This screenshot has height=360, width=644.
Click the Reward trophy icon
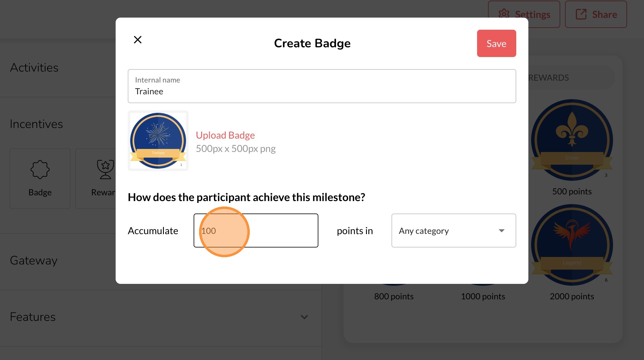(x=105, y=170)
